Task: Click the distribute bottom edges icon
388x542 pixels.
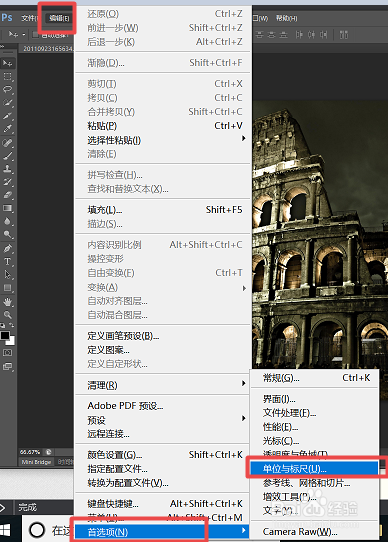Action: pyautogui.click(x=284, y=35)
